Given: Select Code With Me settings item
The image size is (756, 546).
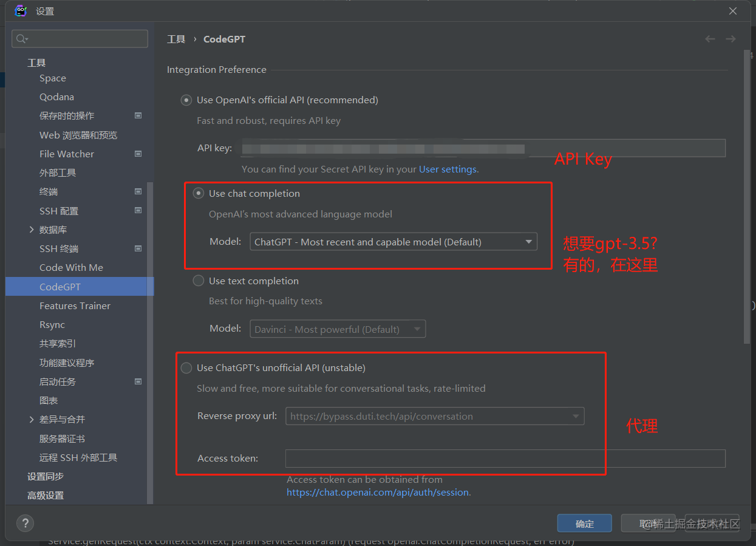Looking at the screenshot, I should click(x=71, y=268).
